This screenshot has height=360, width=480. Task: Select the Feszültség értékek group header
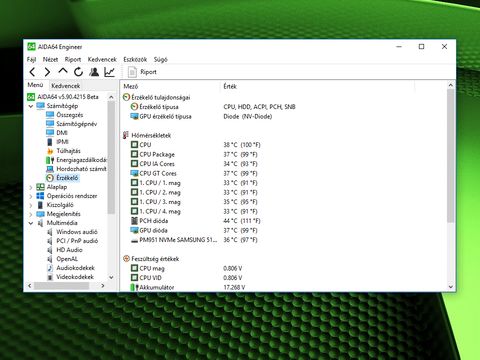tap(151, 259)
